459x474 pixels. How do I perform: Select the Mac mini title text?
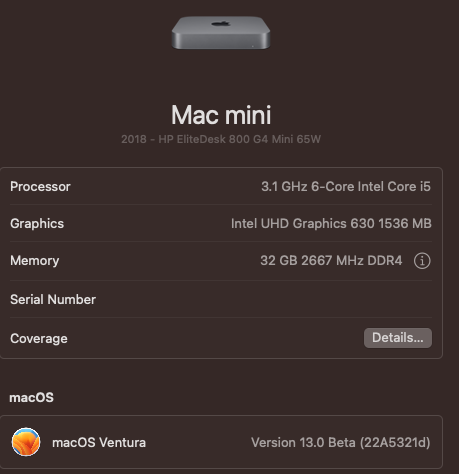(221, 115)
